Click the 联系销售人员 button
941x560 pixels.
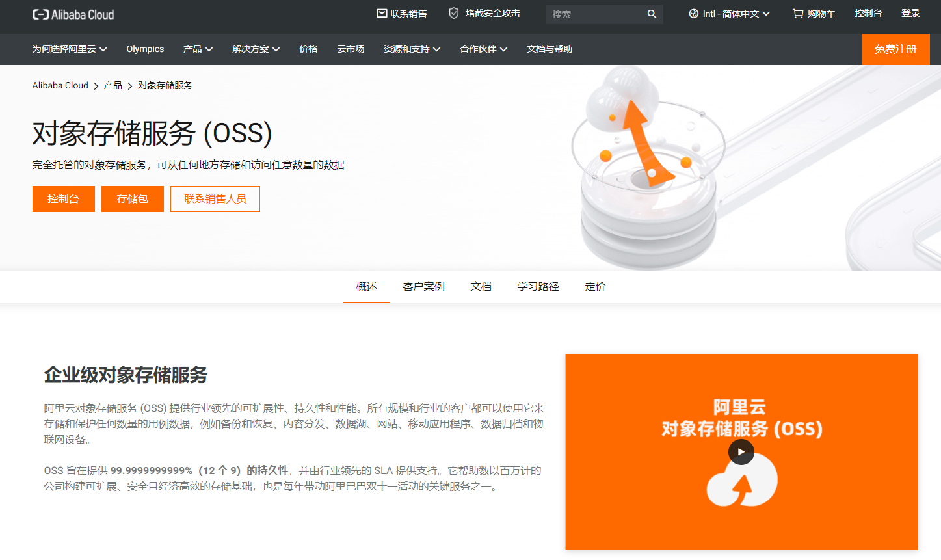click(x=215, y=199)
